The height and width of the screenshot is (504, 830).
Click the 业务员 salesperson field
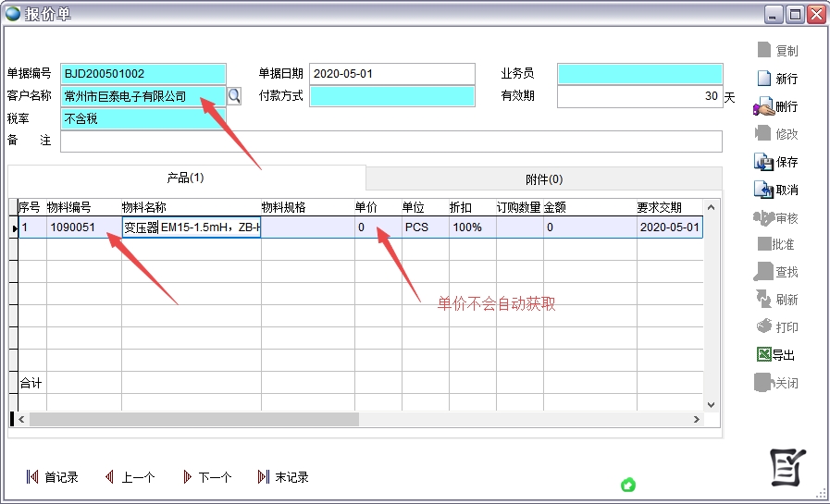click(x=639, y=74)
